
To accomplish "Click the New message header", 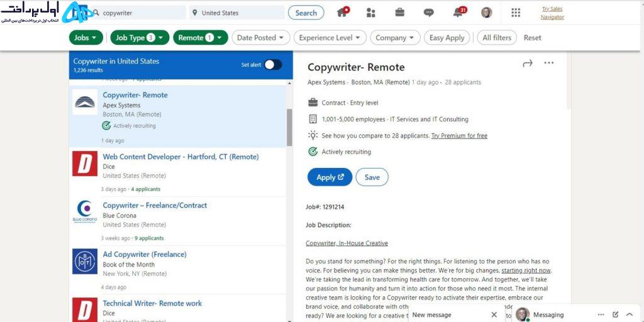I will coord(431,314).
